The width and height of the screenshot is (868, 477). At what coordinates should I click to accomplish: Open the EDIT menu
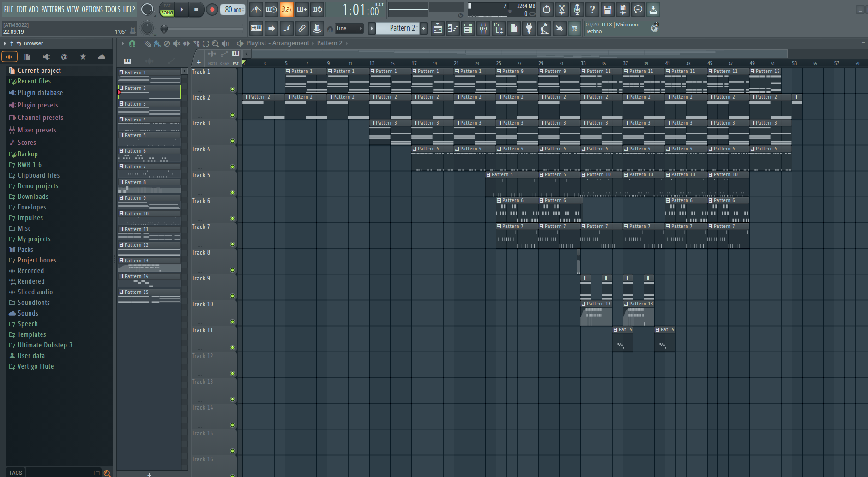[x=21, y=9]
